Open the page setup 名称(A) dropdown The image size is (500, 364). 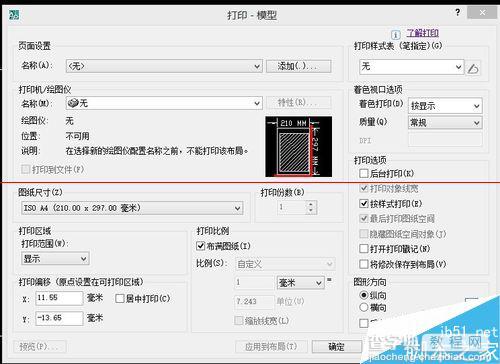click(x=164, y=66)
